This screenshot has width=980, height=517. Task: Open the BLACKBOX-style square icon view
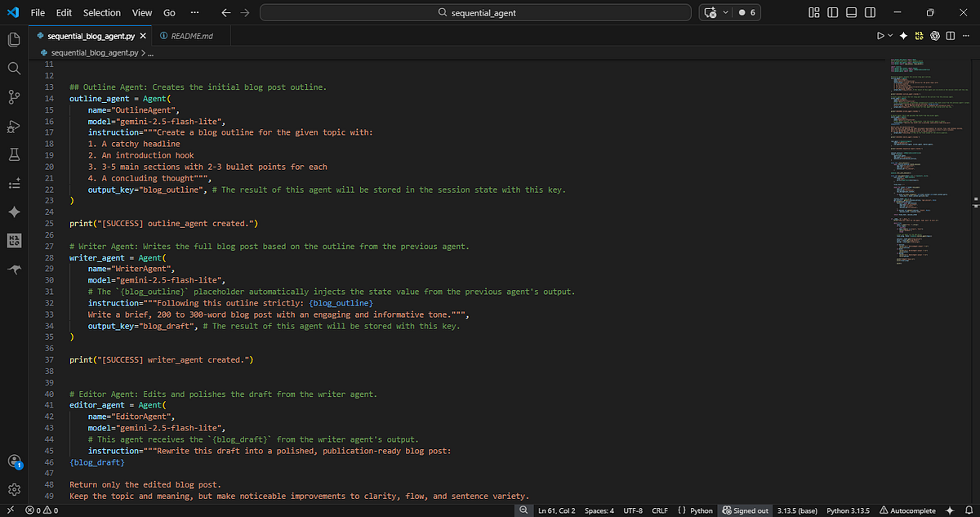click(x=13, y=241)
